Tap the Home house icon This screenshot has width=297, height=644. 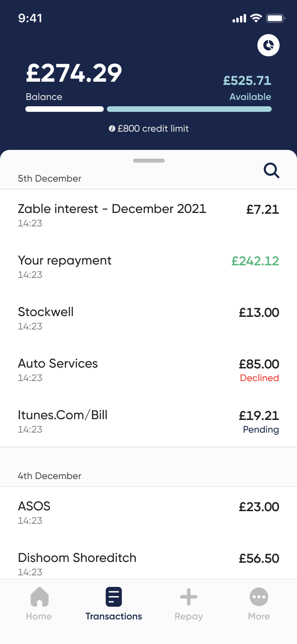coord(39,597)
